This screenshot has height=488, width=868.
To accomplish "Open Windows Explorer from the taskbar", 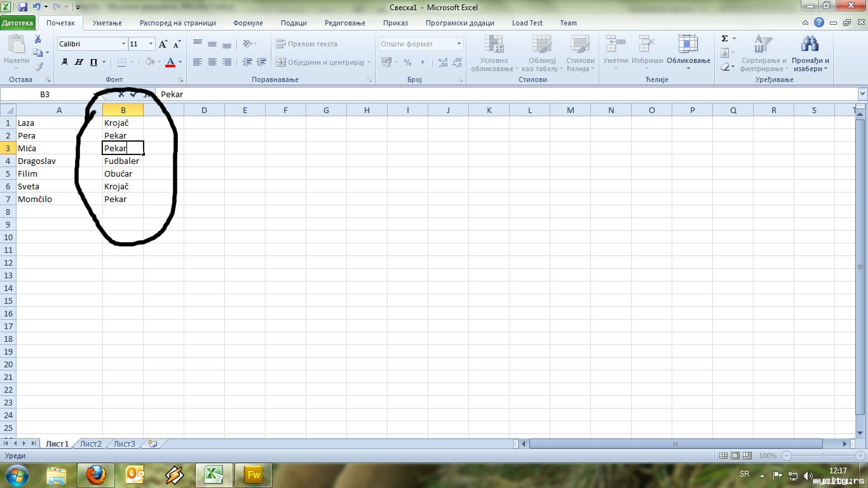I will (x=56, y=474).
